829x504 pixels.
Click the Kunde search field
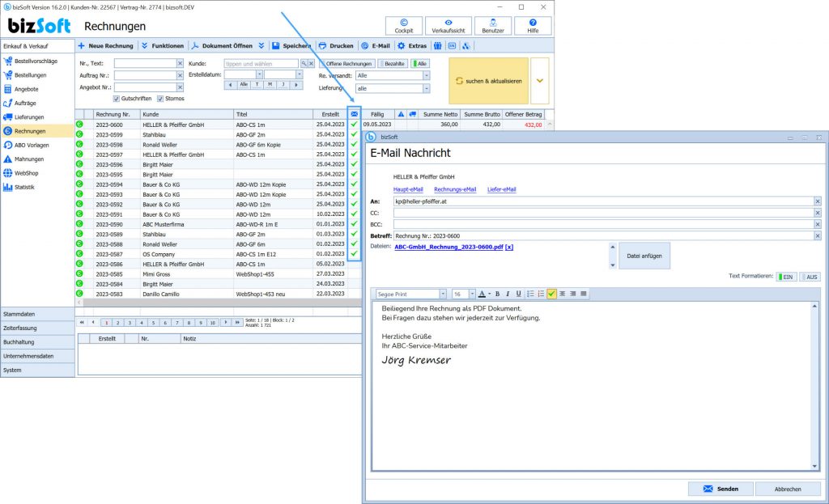click(261, 64)
